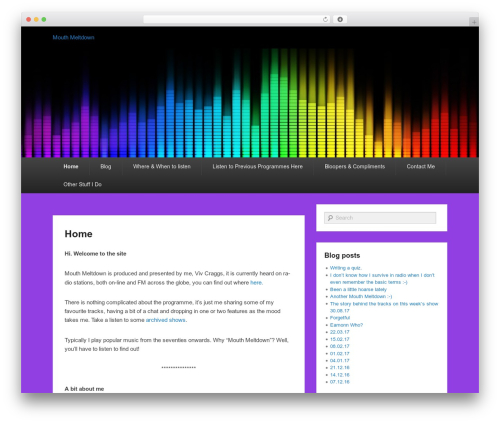Click the search magnifier icon in the sidebar
This screenshot has width=500, height=423.
click(x=330, y=218)
